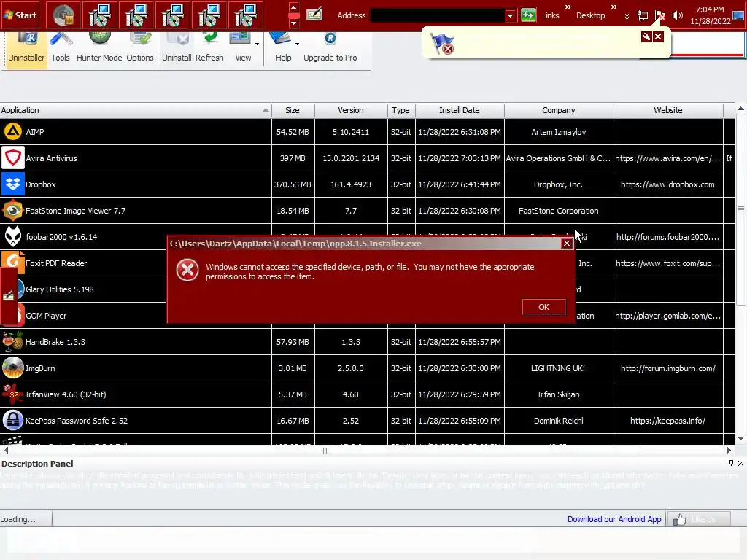Expand the Desktop toolbar chevron
This screenshot has height=560, width=747.
[x=614, y=7]
